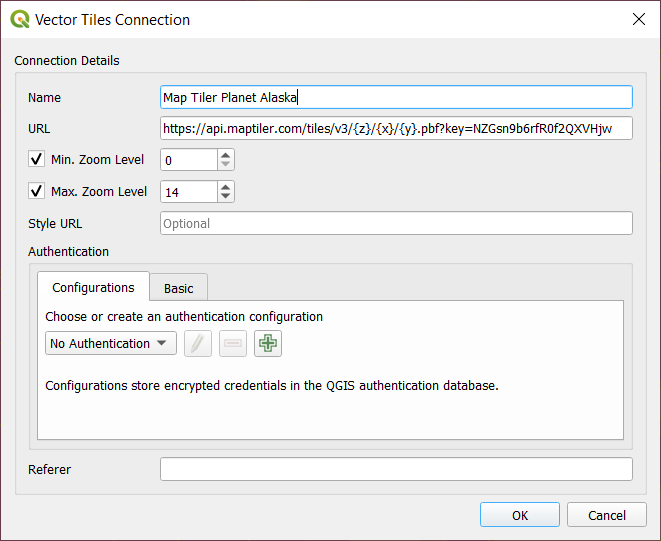Click the pencil edit authentication config icon

199,344
